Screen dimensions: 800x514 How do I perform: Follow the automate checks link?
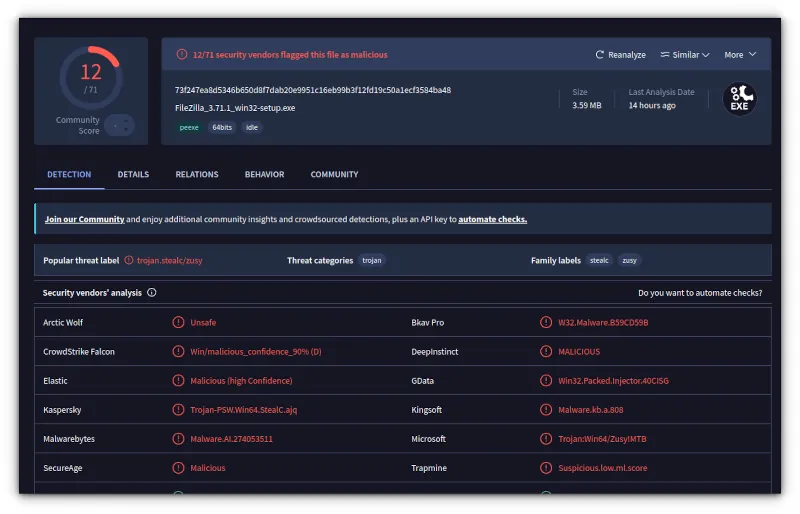click(x=492, y=219)
